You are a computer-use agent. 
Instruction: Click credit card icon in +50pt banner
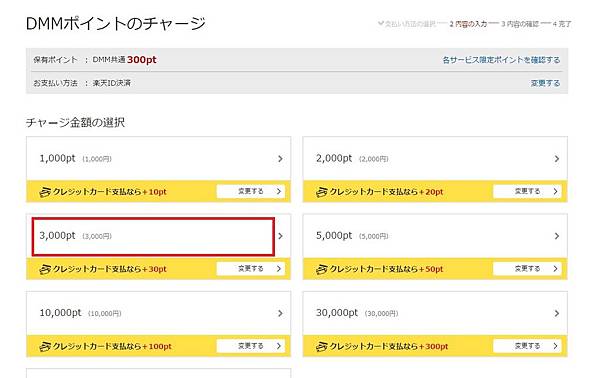click(x=322, y=269)
